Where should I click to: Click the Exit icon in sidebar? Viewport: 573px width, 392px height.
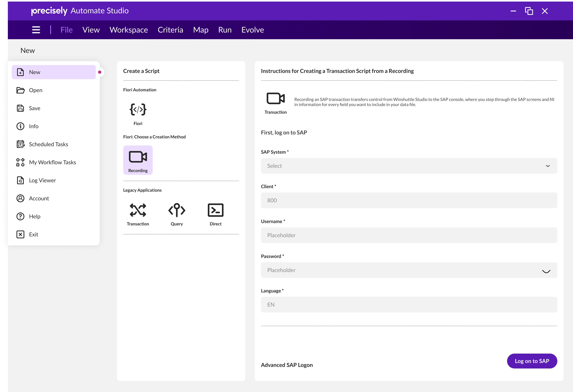point(20,234)
